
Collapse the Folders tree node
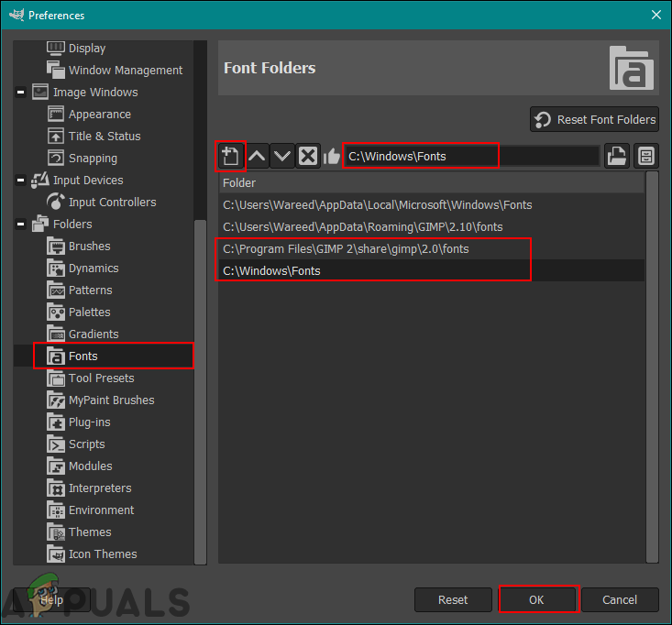[x=20, y=224]
